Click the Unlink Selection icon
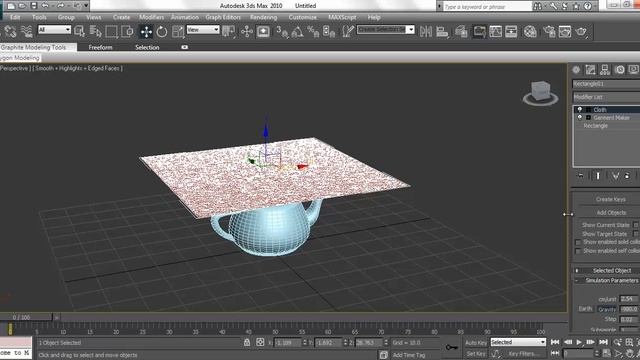This screenshot has width=640, height=360. [x=11, y=31]
